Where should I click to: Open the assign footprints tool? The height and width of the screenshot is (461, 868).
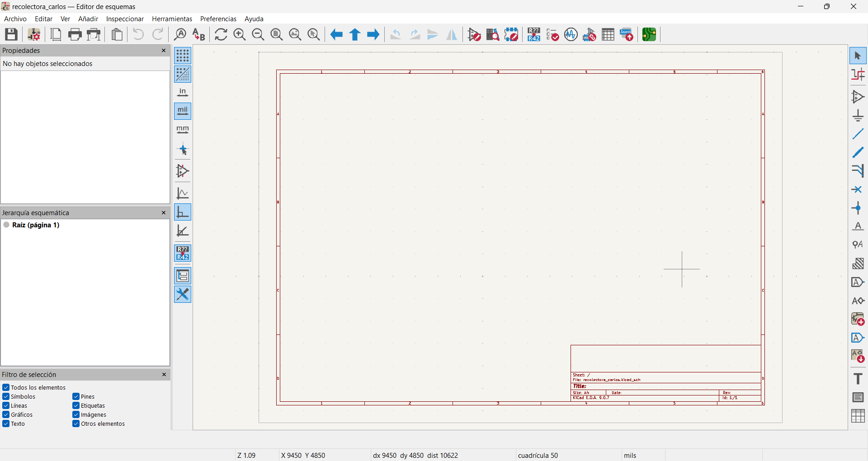click(x=590, y=34)
